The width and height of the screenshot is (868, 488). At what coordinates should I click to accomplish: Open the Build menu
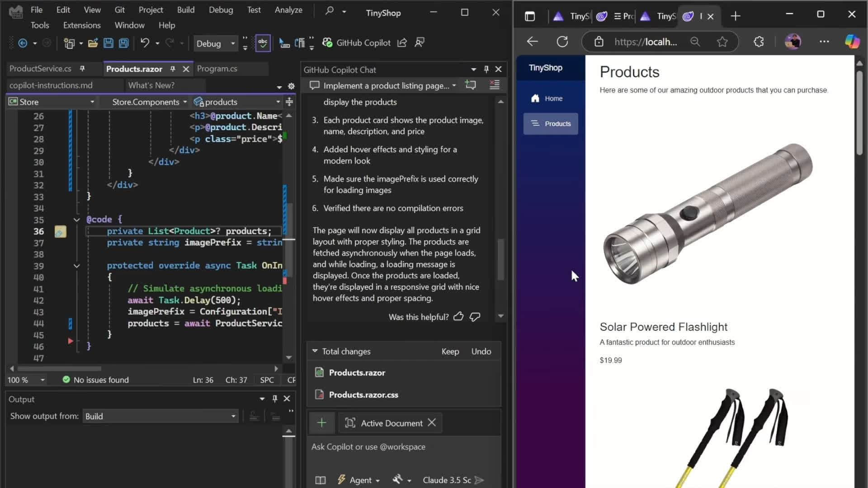185,10
